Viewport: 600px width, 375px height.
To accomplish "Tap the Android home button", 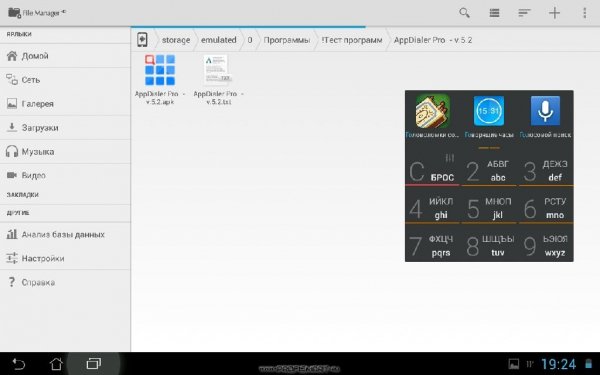I will (56, 364).
